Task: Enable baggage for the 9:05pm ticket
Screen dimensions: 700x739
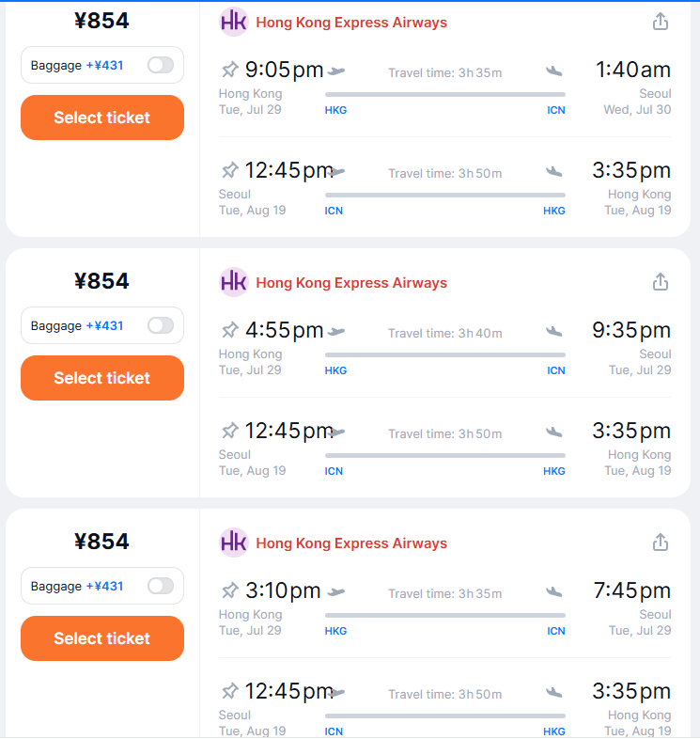Action: (x=161, y=65)
